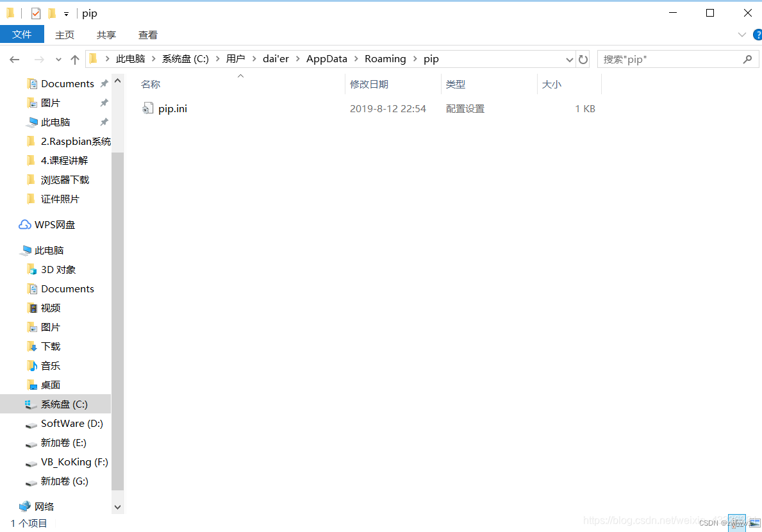Switch to the 共享 ribbon tab
This screenshot has height=532, width=762.
point(106,35)
